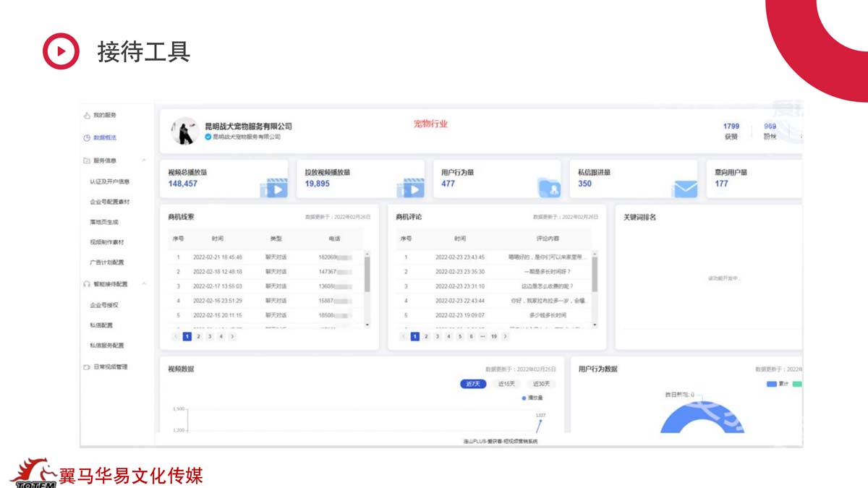Viewport: 868px width, 488px height.
Task: Click the 商机线索 table vertical scrollbar
Action: pyautogui.click(x=367, y=275)
